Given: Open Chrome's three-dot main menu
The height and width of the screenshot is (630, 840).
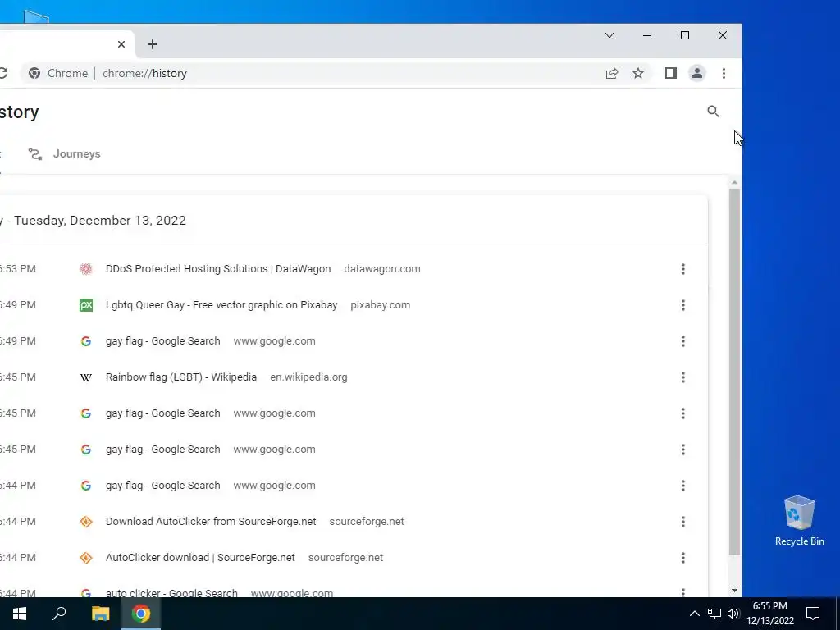Looking at the screenshot, I should click(724, 73).
